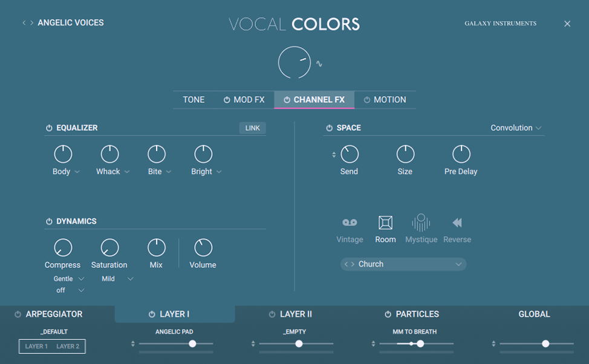Open the Convolution reverb type dropdown
The image size is (589, 364).
[515, 128]
